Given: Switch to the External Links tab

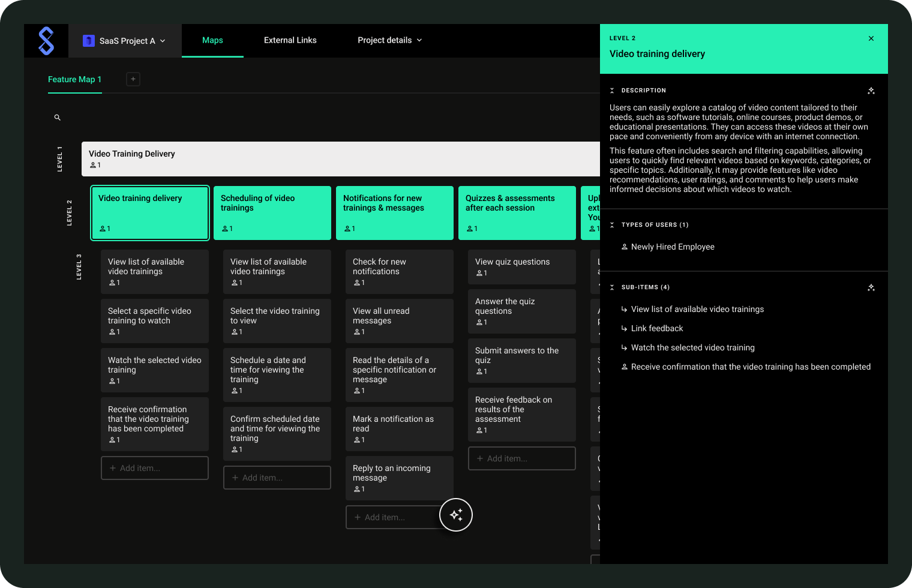Looking at the screenshot, I should [290, 40].
